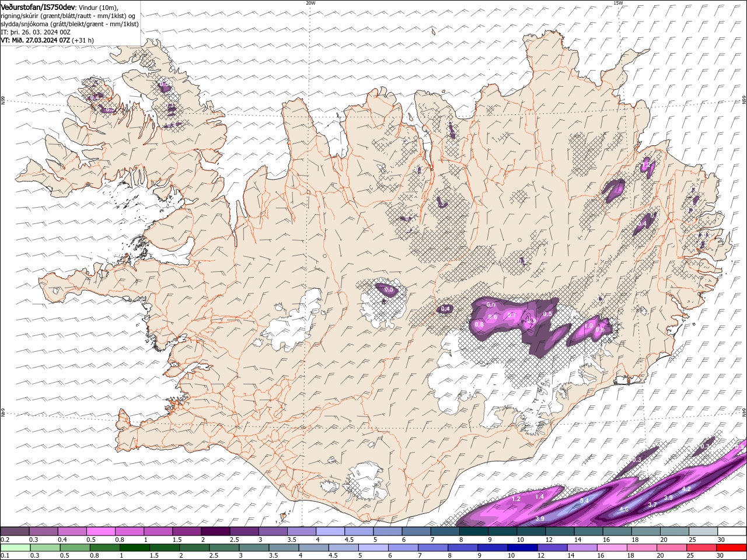Click the '1.4' precipitation value offshore
Screen dimensions: 747x560
point(539,496)
